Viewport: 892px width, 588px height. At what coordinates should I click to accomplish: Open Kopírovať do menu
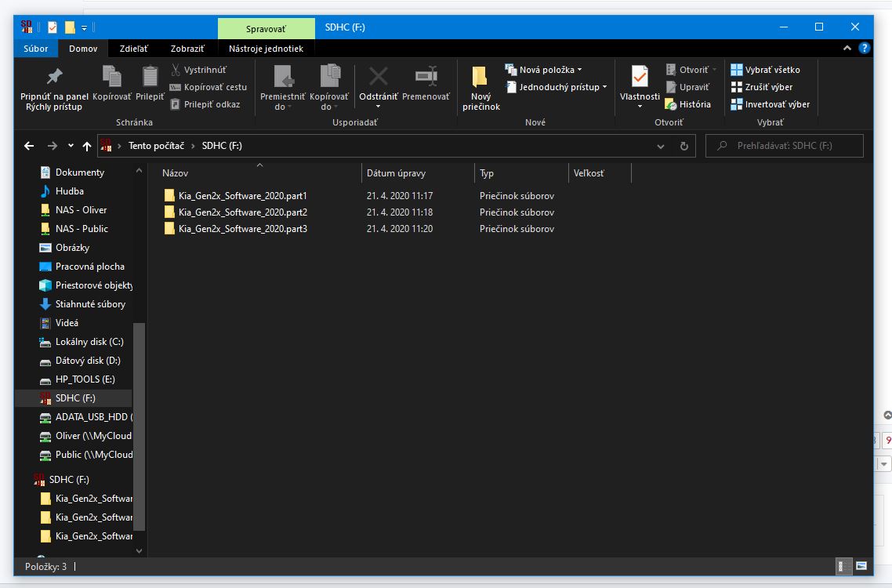328,89
